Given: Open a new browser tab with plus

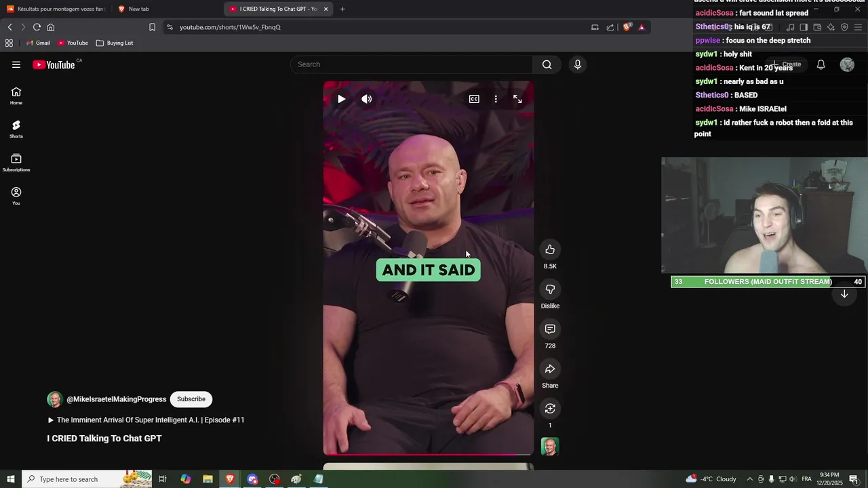Looking at the screenshot, I should [x=342, y=9].
